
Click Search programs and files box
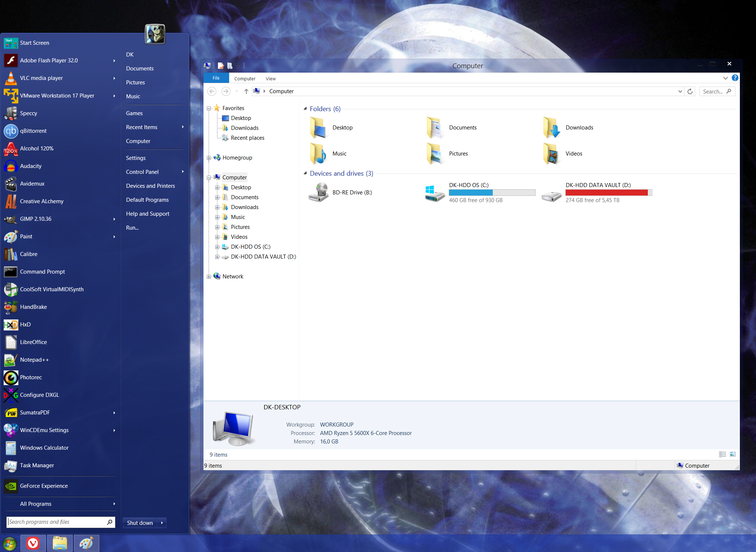pyautogui.click(x=61, y=522)
